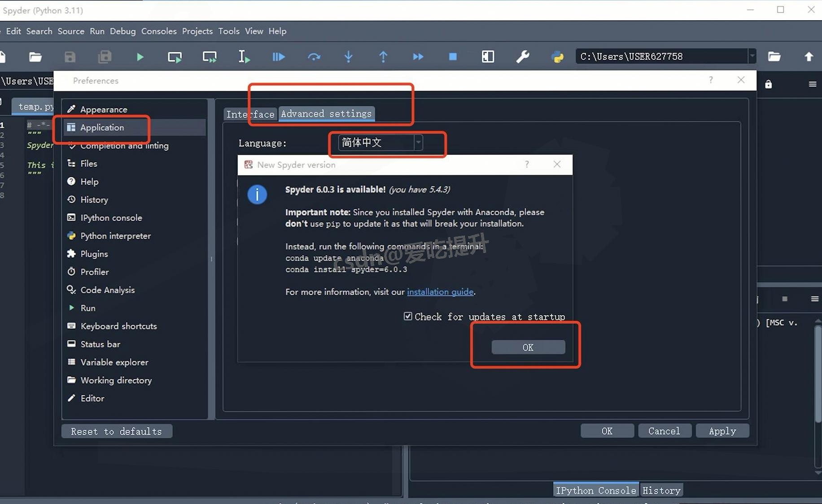Image resolution: width=822 pixels, height=504 pixels.
Task: Run current cell toolbar icon
Action: [175, 57]
